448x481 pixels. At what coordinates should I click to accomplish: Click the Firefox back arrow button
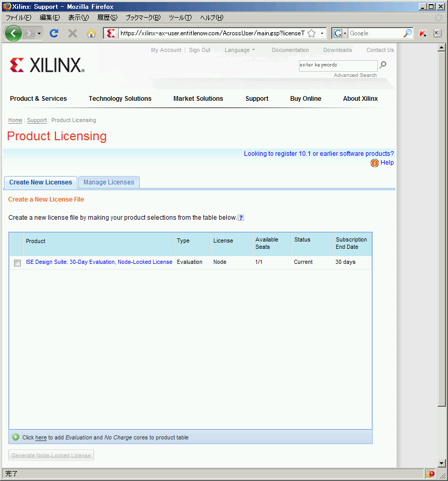point(13,33)
